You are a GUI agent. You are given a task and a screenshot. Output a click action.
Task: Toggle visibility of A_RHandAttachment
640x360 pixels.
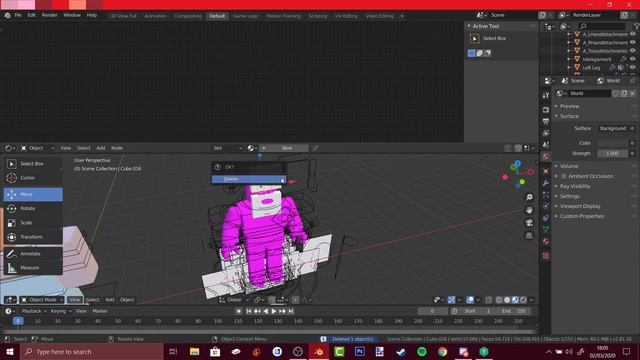633,42
